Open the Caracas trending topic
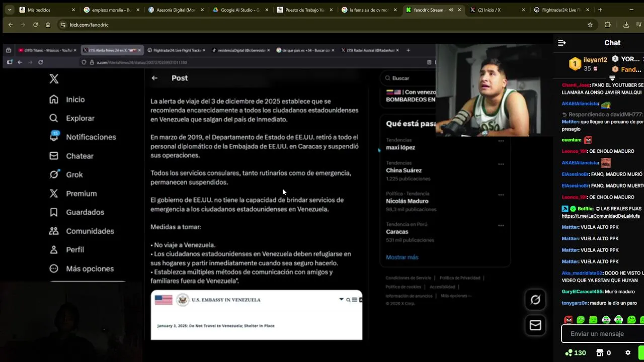The width and height of the screenshot is (644, 362). pos(397,232)
